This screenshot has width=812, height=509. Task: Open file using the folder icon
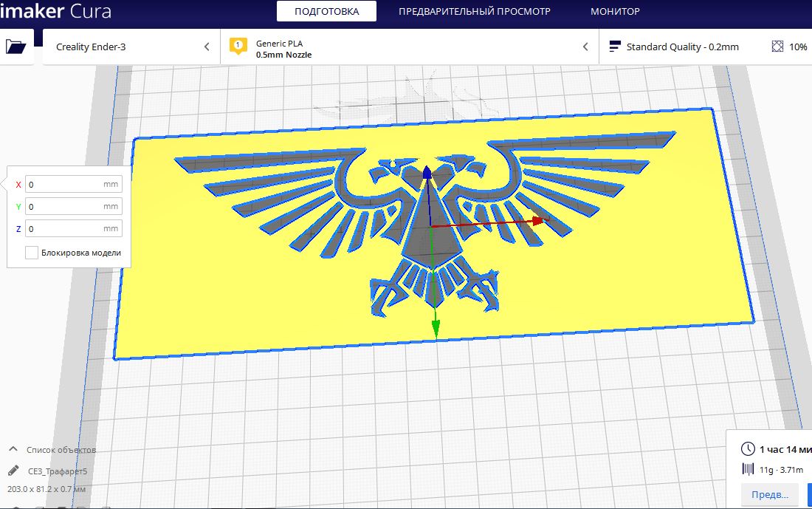click(x=16, y=47)
